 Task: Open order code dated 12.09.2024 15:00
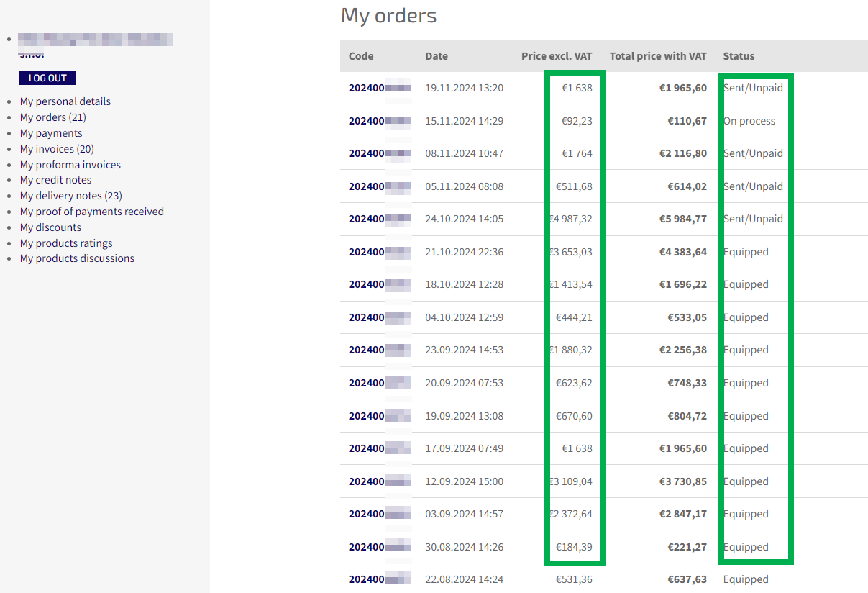tap(379, 481)
